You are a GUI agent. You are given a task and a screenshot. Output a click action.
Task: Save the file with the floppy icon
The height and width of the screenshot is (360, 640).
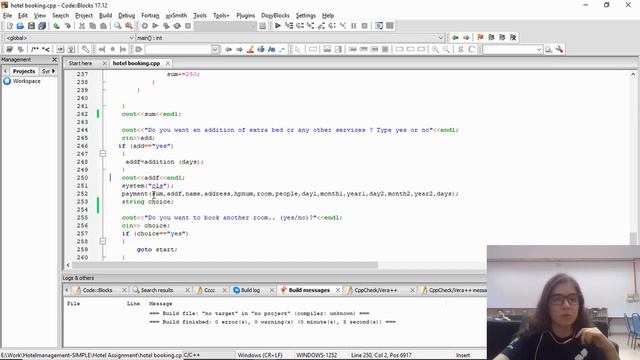click(x=31, y=26)
